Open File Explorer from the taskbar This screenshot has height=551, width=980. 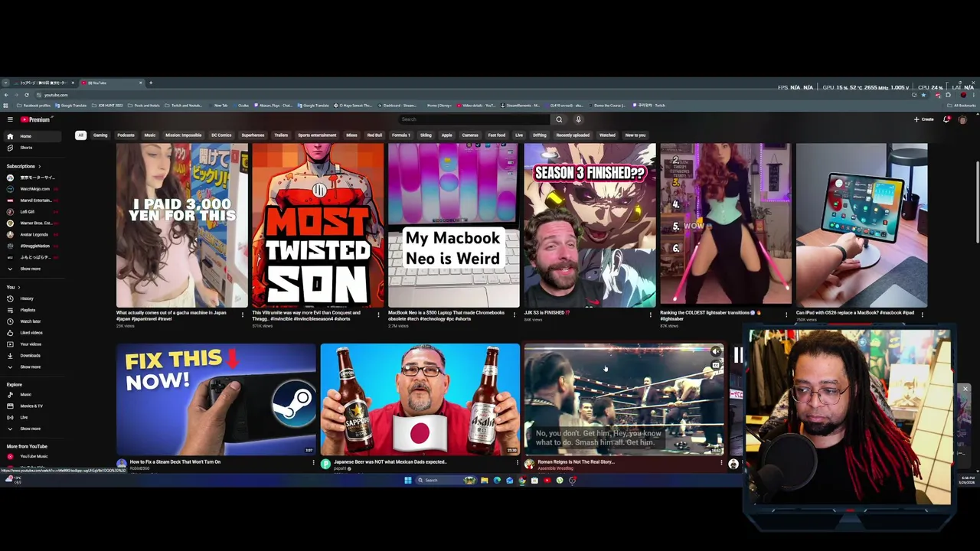(484, 481)
